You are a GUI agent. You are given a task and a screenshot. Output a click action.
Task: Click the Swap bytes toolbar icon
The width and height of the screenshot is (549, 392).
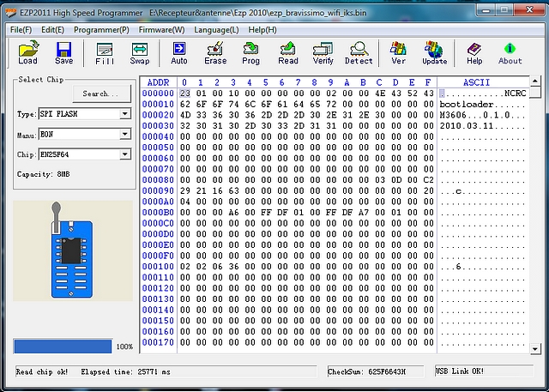(139, 53)
